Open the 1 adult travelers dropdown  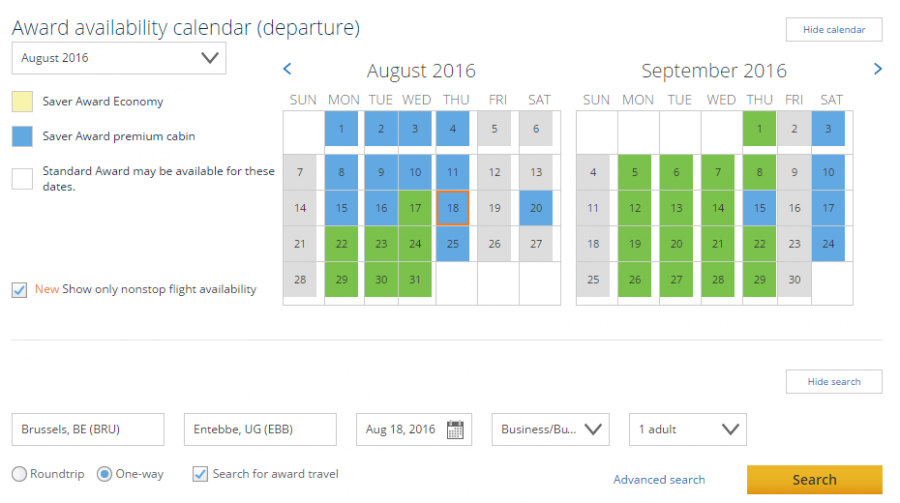click(x=687, y=430)
